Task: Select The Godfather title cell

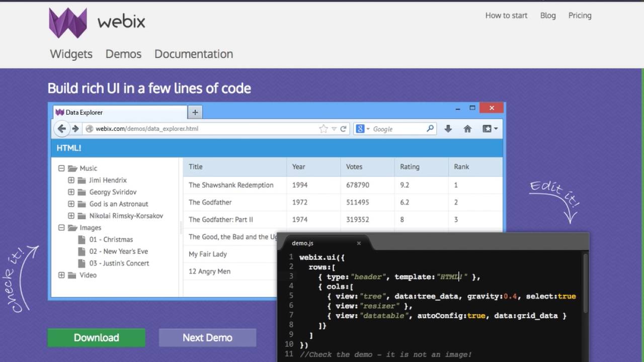Action: 234,202
